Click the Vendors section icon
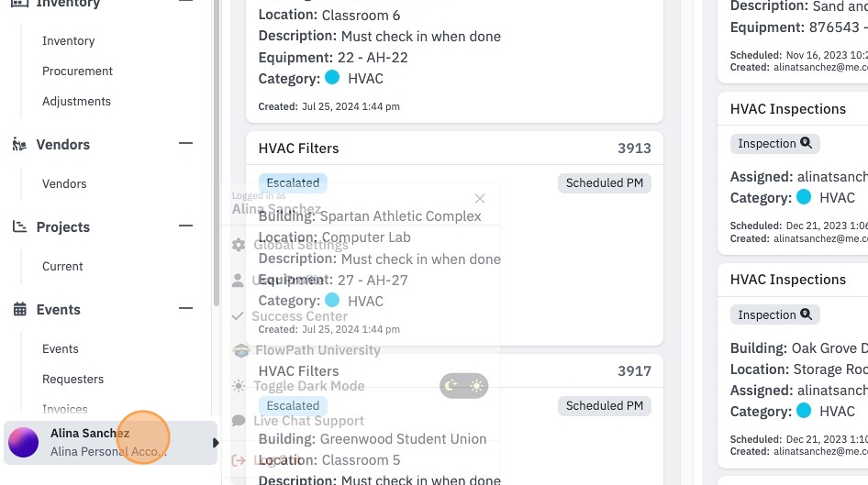This screenshot has height=485, width=868. [x=19, y=144]
